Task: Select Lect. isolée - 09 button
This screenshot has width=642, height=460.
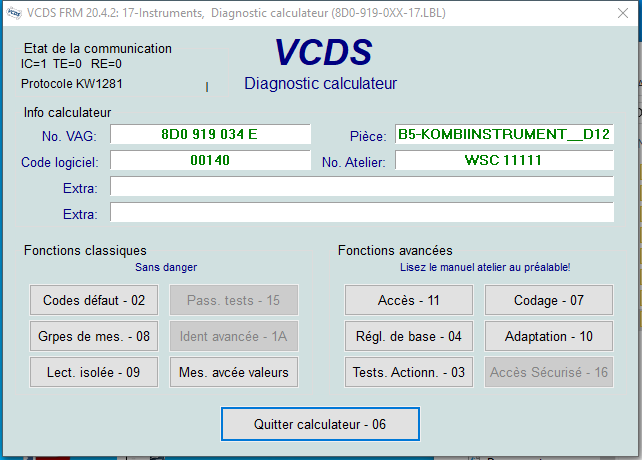Action: (94, 373)
